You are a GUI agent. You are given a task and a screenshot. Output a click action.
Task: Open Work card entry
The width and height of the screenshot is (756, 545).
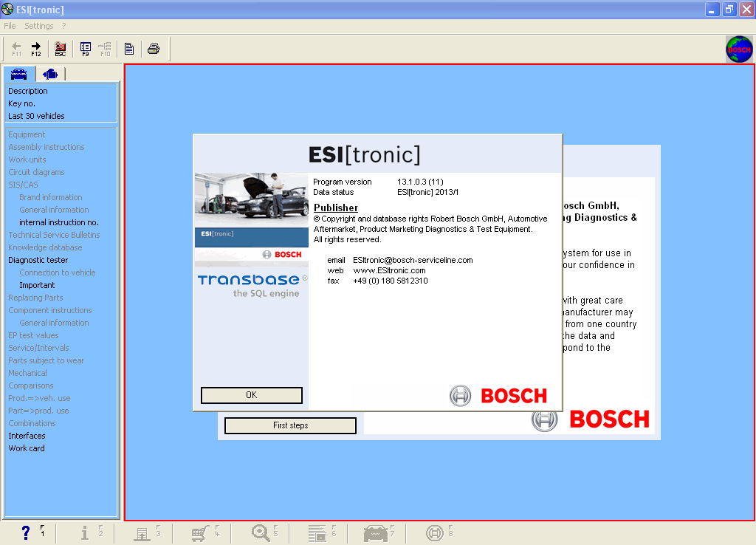pos(27,448)
